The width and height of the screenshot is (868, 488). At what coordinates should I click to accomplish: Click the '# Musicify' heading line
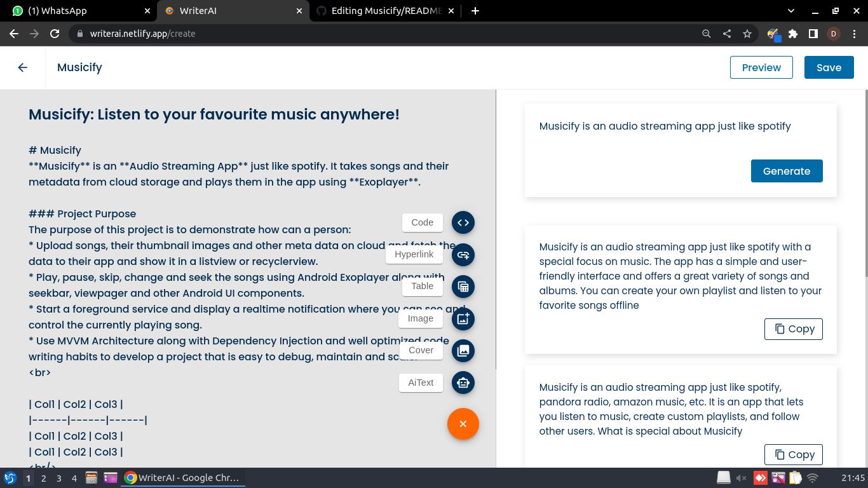coord(55,150)
